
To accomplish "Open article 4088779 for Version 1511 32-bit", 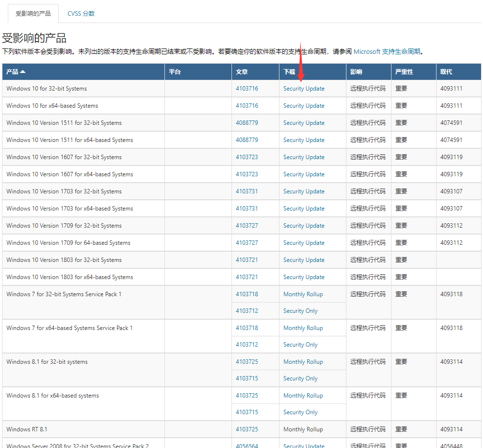I will click(247, 122).
